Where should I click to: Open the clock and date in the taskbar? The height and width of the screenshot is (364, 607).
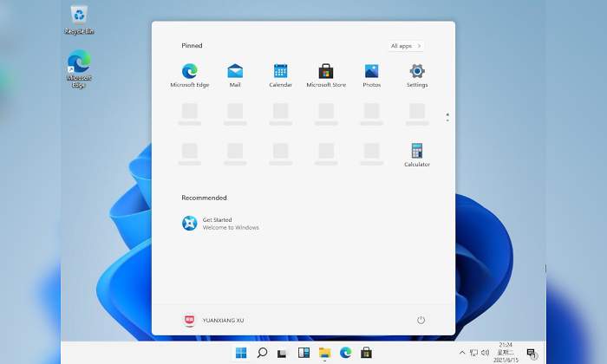[x=506, y=352]
